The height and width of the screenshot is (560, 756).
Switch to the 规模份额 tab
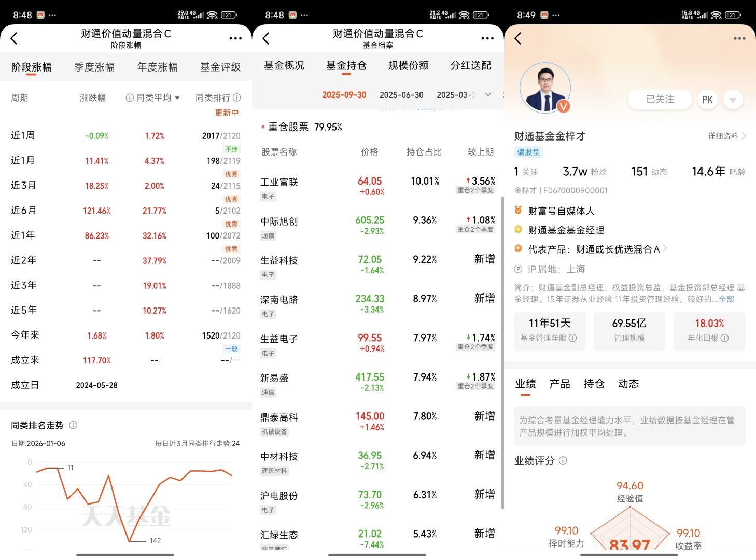(409, 66)
